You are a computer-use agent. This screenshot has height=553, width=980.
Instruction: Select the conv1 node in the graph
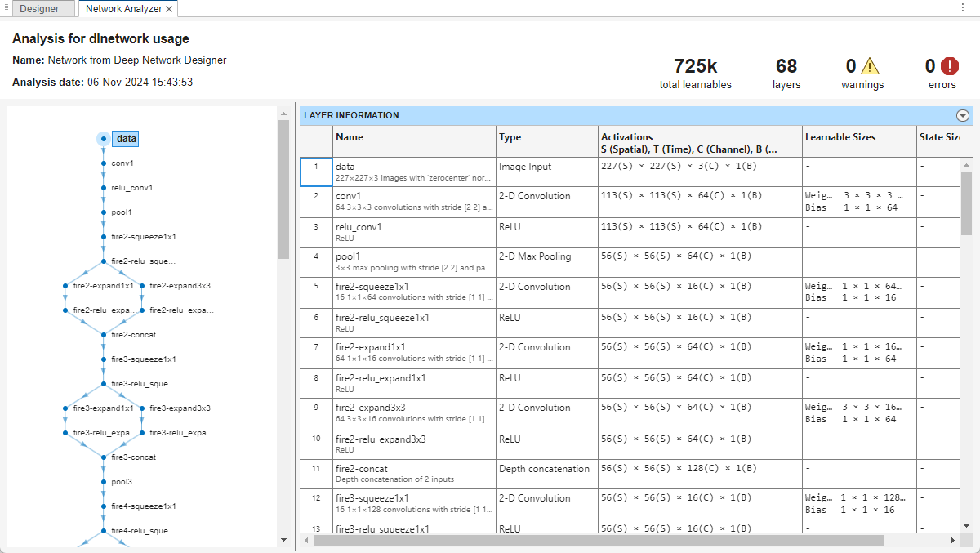(122, 163)
